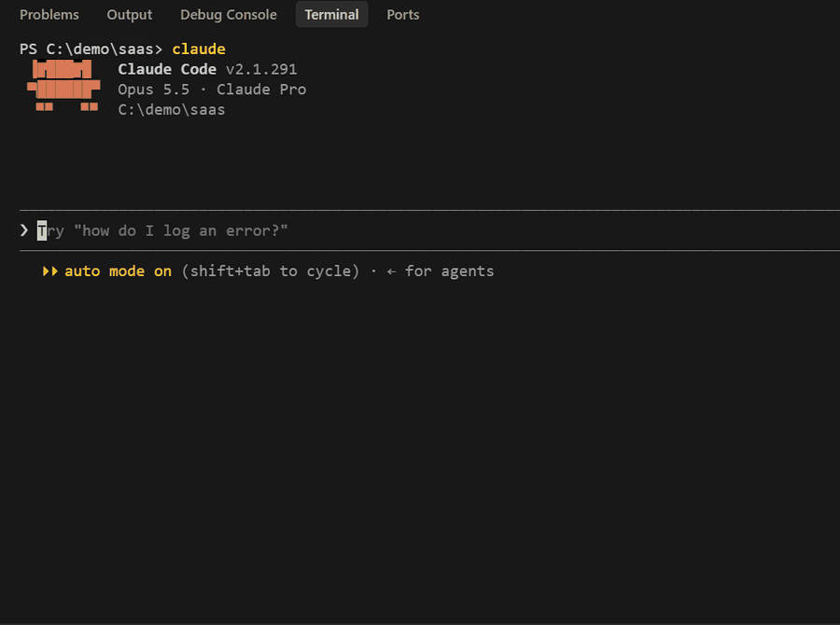Click the Claude Code mascot logo

tap(63, 85)
